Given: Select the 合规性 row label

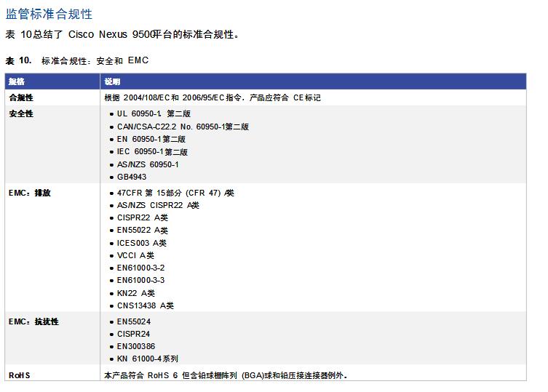Looking at the screenshot, I should (x=21, y=98).
